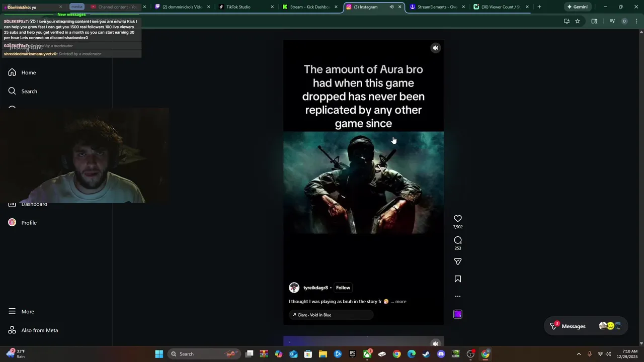The width and height of the screenshot is (644, 362).
Task: Open Steam from taskbar
Action: [x=426, y=354]
